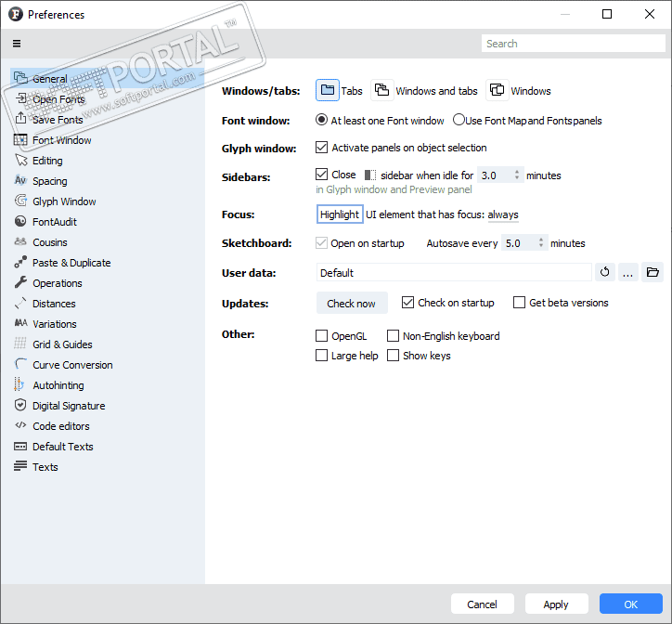Click General category icon
The height and width of the screenshot is (624, 672).
point(20,78)
